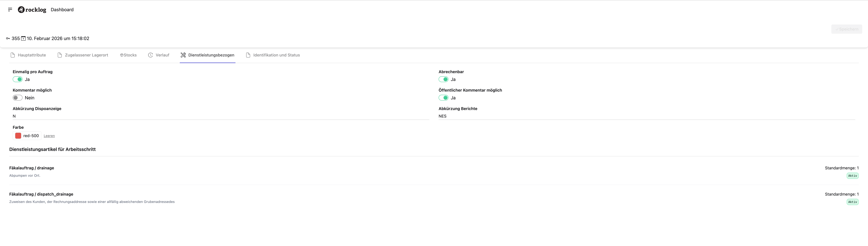This screenshot has width=868, height=246.
Task: Click the Identifikation und Status document icon
Action: point(248,55)
